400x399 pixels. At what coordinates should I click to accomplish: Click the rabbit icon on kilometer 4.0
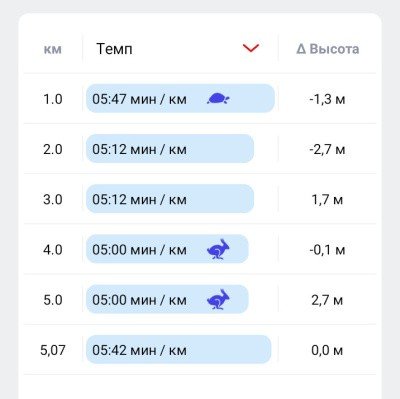(x=218, y=249)
